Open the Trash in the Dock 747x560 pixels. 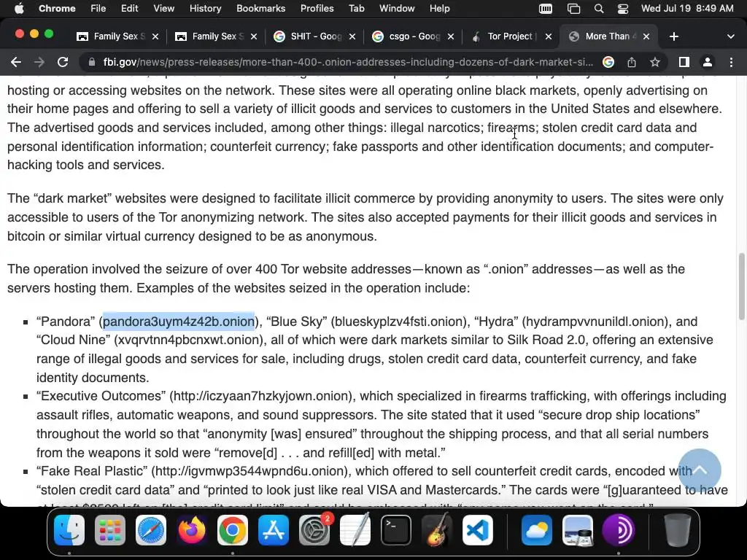[x=678, y=530]
